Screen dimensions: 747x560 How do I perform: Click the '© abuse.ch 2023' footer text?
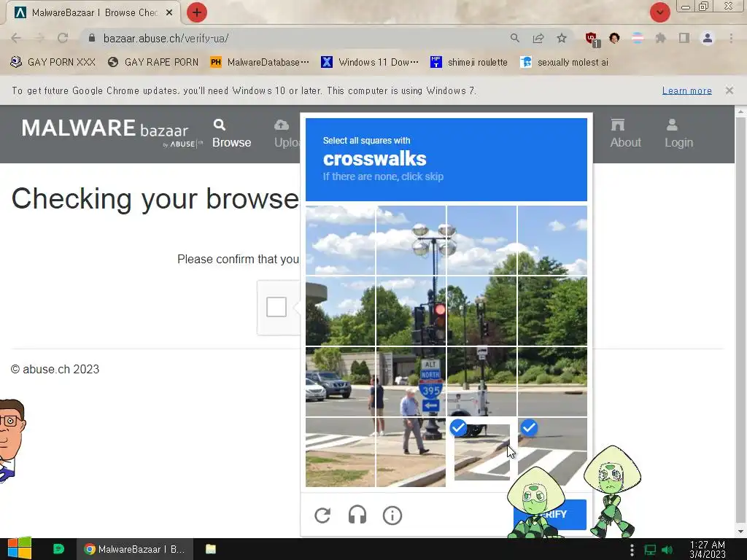pos(55,369)
